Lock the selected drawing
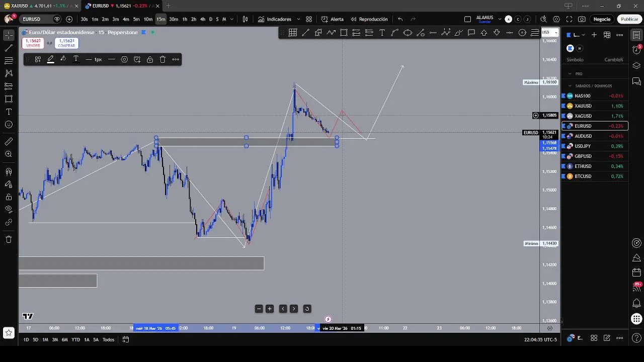The image size is (644, 362). [150, 59]
